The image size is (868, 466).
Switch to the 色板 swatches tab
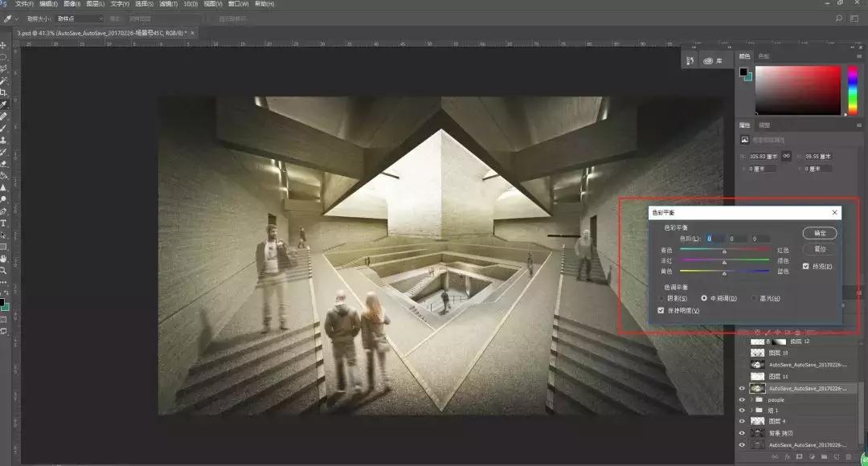pos(764,56)
